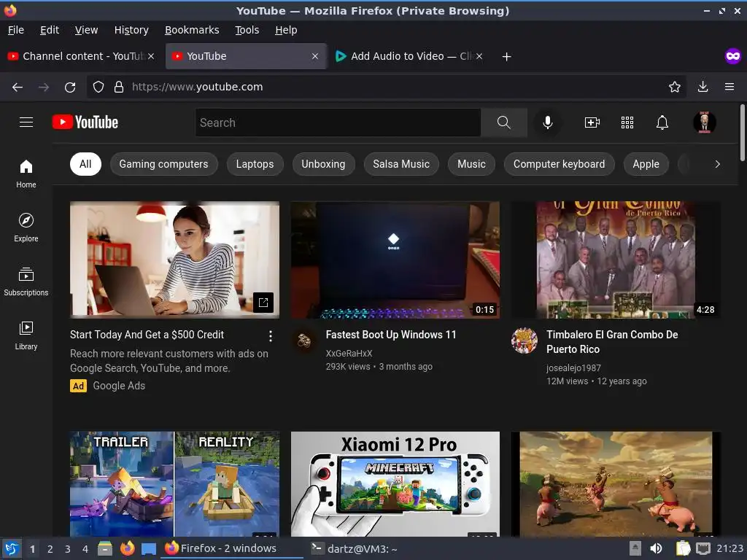Click the taskbar show desktop icon
Image resolution: width=747 pixels, height=560 pixels.
coord(149,548)
